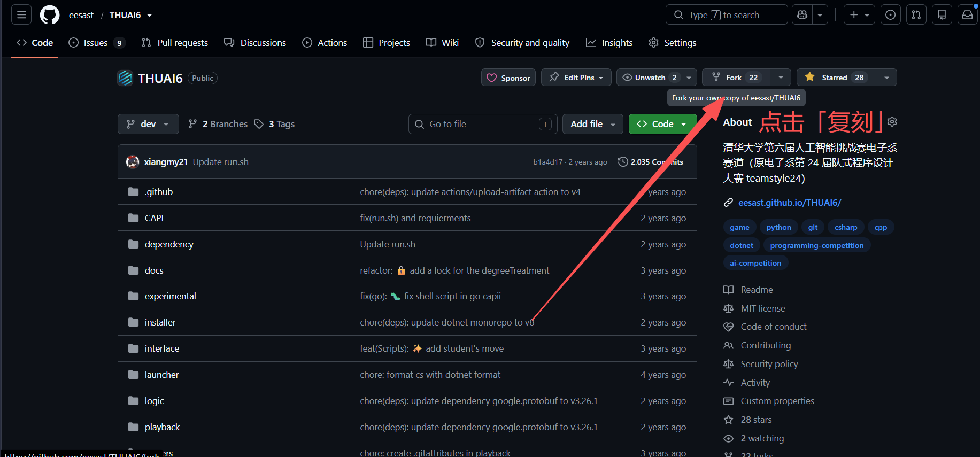
Task: Open the logic folder
Action: click(155, 401)
